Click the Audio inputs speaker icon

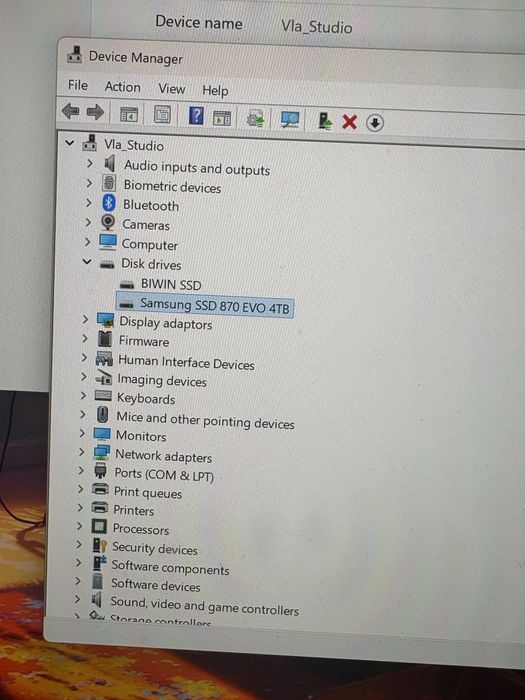(110, 163)
